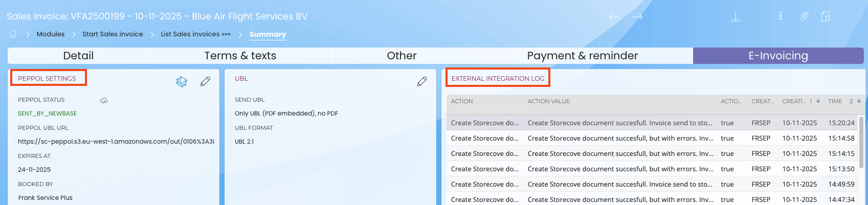The height and width of the screenshot is (205, 868).
Task: Open the three-dot more options menu
Action: 780,16
